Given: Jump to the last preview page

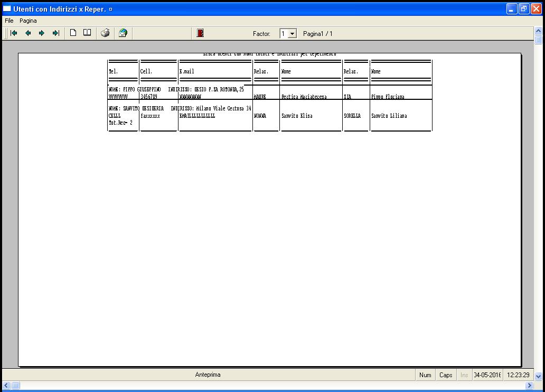Looking at the screenshot, I should click(56, 33).
